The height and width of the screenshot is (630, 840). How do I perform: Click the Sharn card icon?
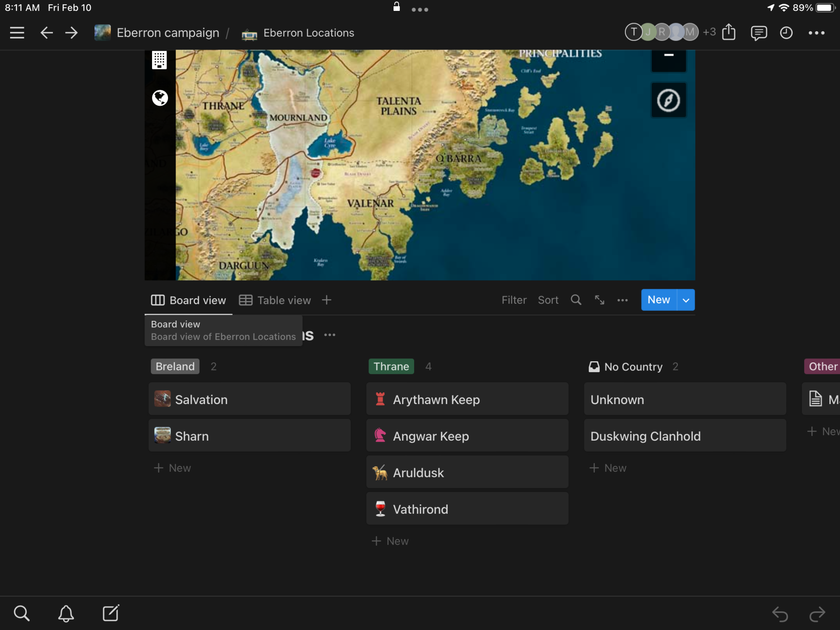[162, 436]
